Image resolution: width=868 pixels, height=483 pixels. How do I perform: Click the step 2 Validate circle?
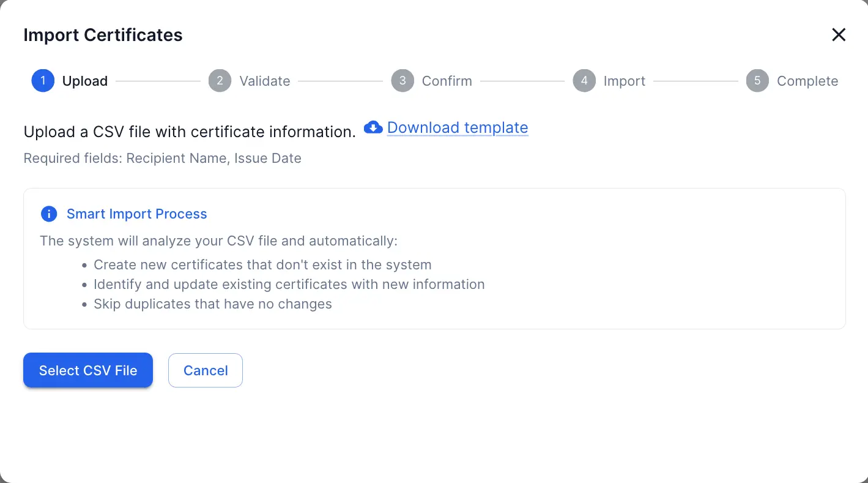point(220,81)
